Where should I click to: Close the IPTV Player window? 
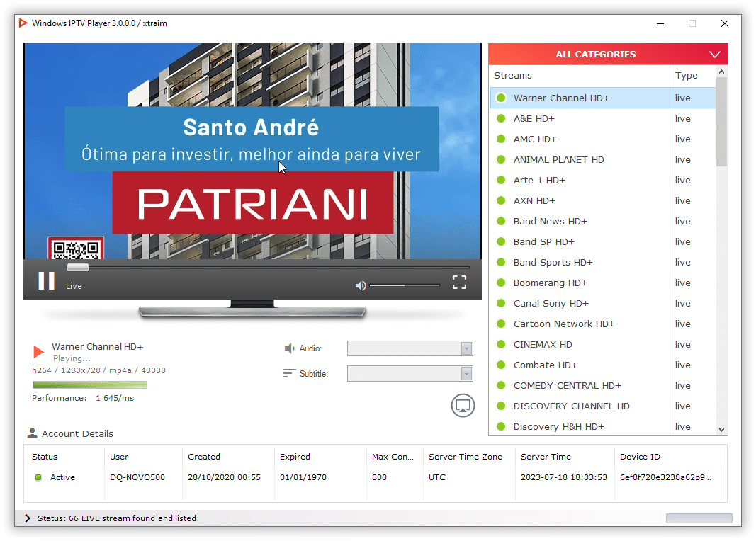pyautogui.click(x=725, y=23)
